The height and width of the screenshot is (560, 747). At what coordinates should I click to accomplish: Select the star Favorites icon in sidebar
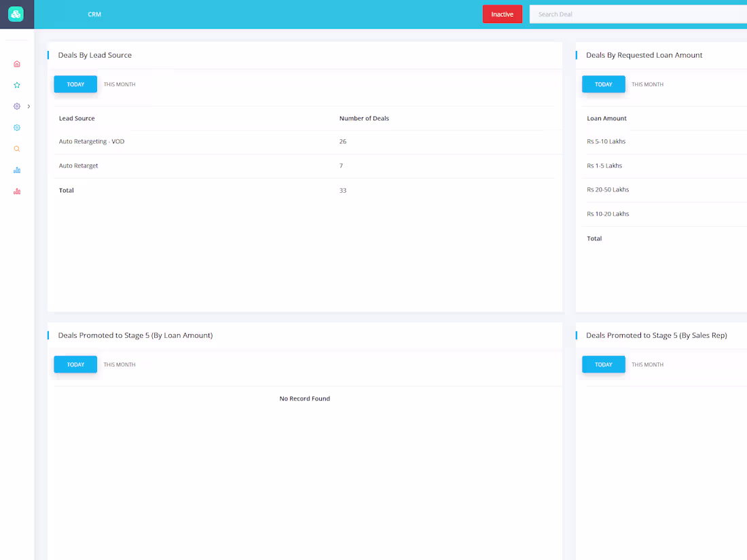[x=16, y=85]
